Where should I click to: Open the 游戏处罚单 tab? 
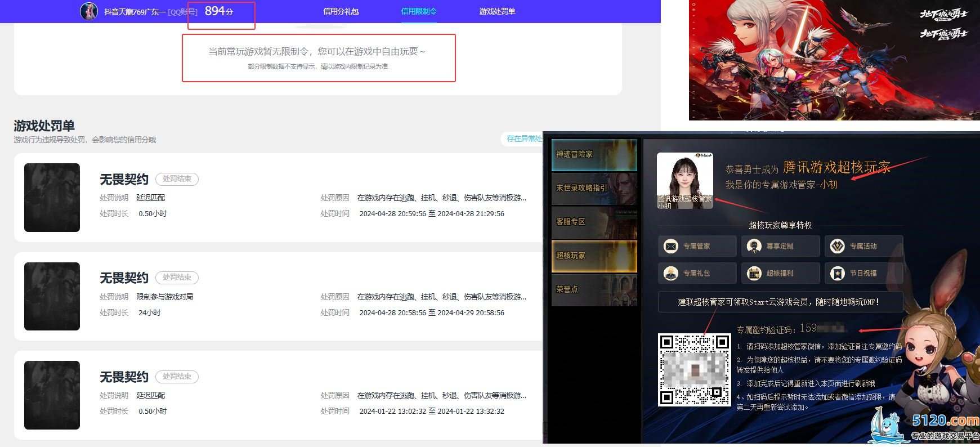tap(497, 11)
